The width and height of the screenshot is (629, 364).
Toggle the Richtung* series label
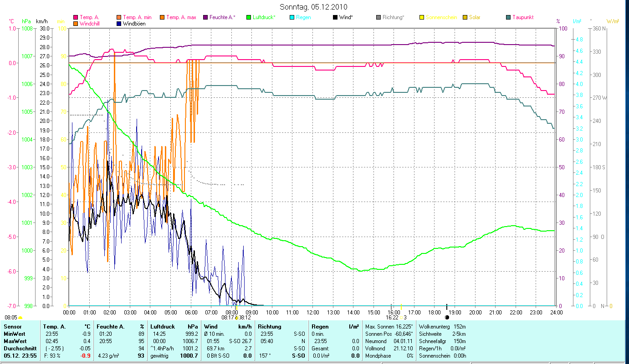pyautogui.click(x=393, y=17)
